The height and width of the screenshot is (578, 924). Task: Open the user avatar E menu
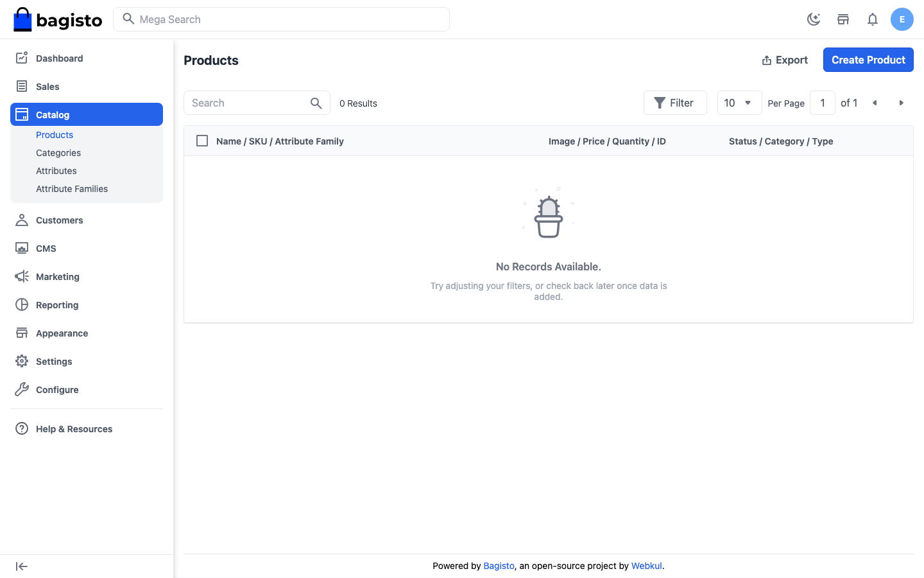(x=902, y=19)
